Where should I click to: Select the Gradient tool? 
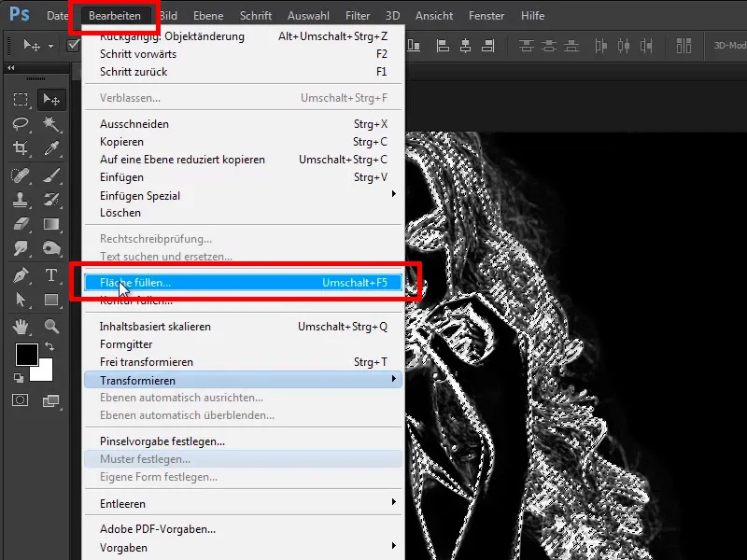pyautogui.click(x=51, y=224)
